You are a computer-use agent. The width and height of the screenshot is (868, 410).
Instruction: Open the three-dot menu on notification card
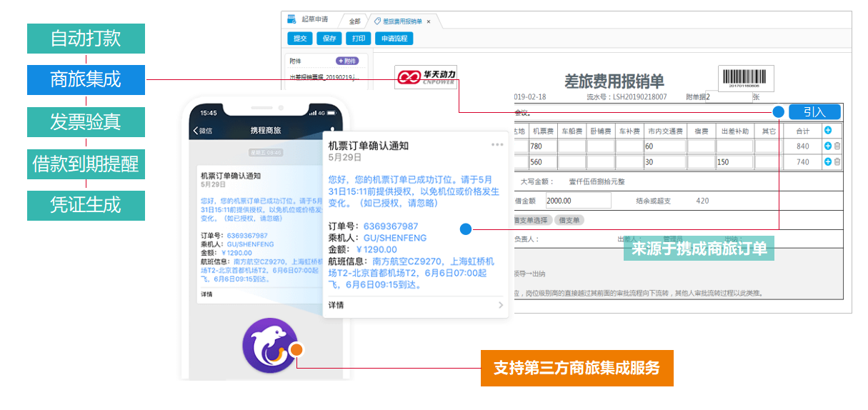point(497,145)
